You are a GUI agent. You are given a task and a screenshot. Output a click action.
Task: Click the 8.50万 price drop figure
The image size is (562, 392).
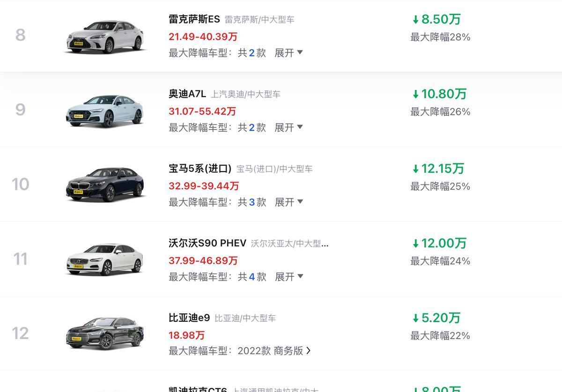pyautogui.click(x=441, y=19)
